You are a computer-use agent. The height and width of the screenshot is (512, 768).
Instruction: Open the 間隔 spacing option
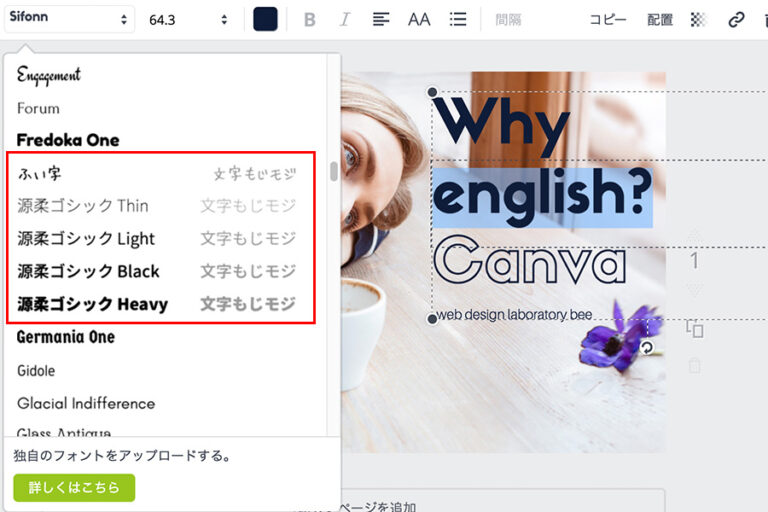click(x=508, y=20)
